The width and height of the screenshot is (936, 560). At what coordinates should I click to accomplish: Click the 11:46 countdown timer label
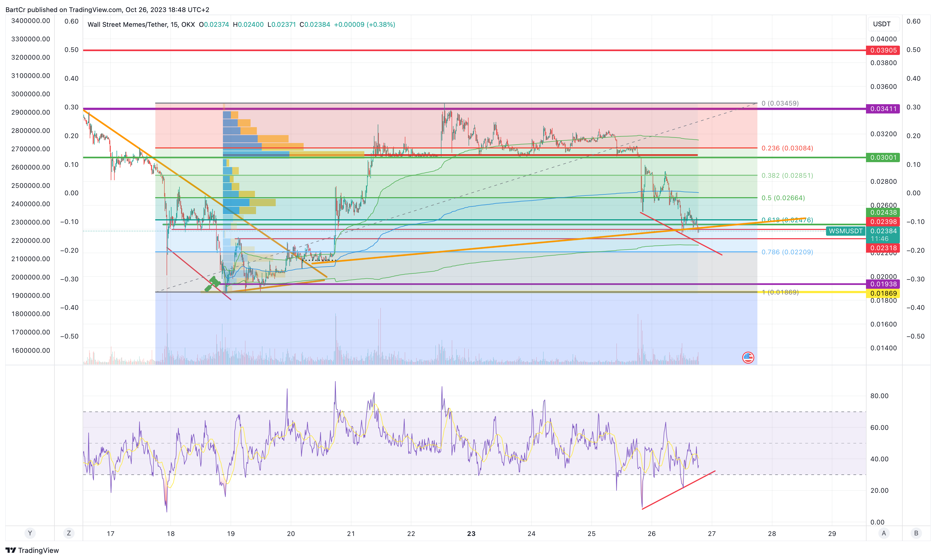879,239
